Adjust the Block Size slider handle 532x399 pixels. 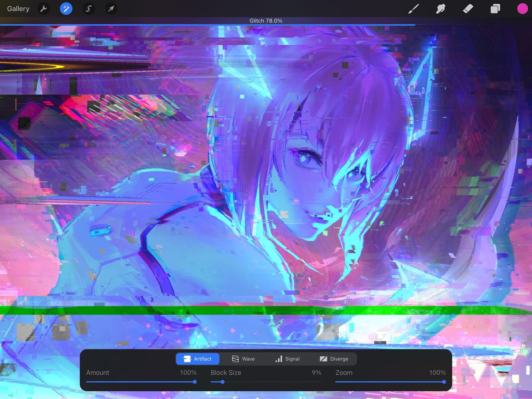point(222,382)
